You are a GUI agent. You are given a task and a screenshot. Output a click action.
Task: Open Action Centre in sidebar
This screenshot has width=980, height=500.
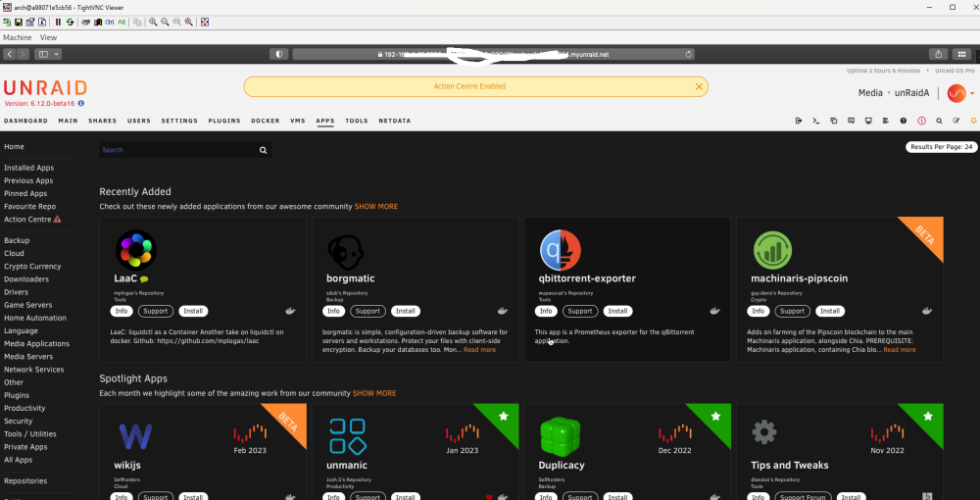[32, 220]
